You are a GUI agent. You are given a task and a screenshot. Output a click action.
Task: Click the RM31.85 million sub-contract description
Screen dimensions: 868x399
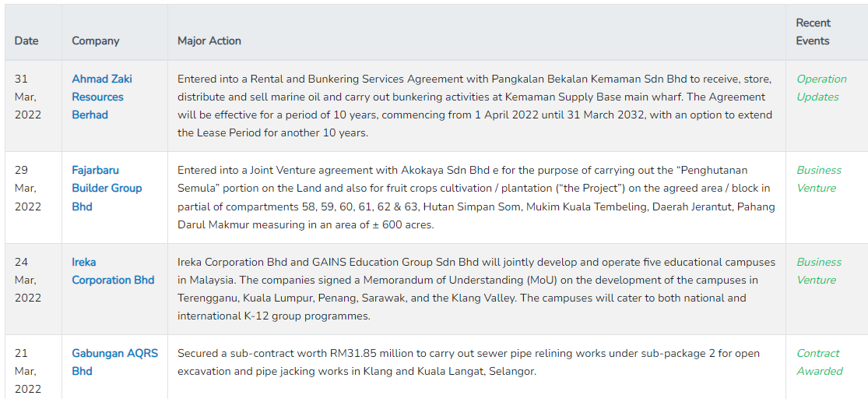469,362
